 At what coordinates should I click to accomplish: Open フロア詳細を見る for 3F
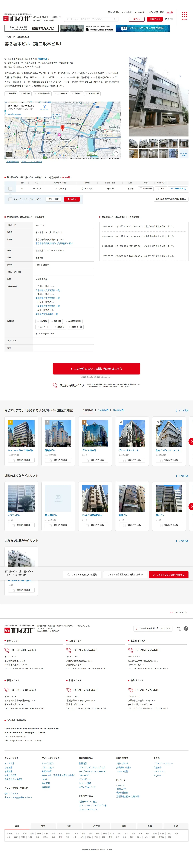point(178,189)
